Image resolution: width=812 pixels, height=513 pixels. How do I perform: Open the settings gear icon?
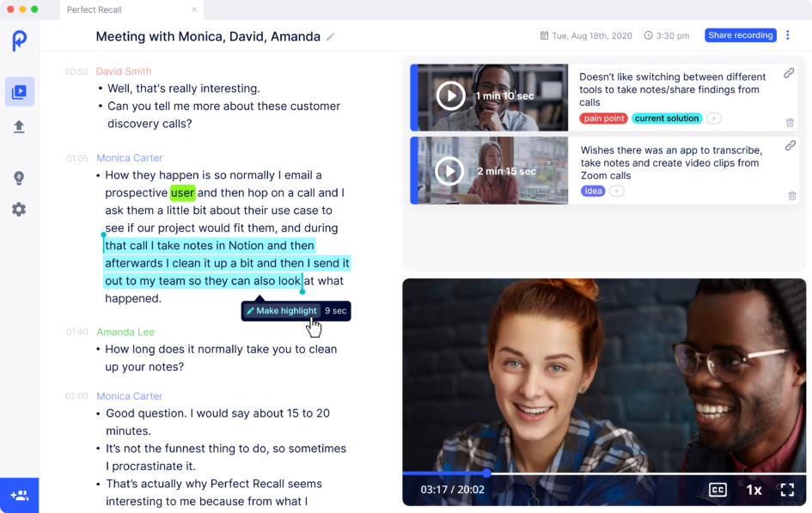[19, 210]
